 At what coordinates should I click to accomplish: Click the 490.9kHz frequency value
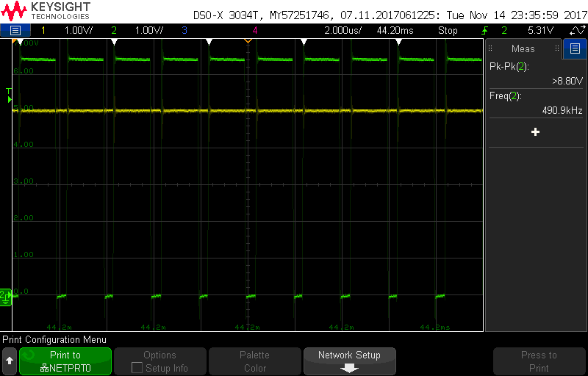(562, 110)
